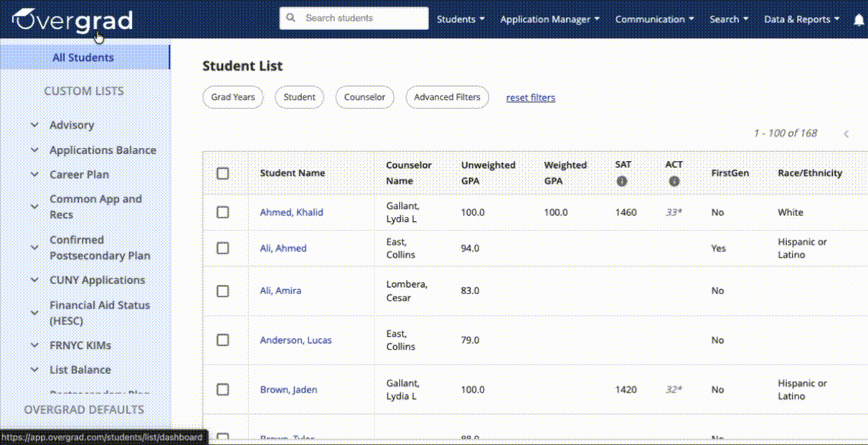Image resolution: width=868 pixels, height=445 pixels.
Task: Show SAT column info icon
Action: (622, 181)
